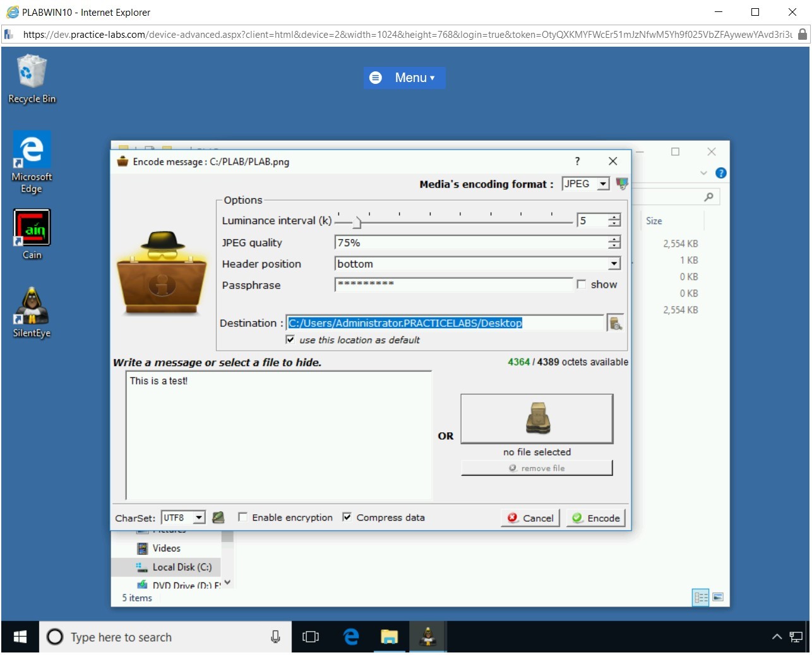Image resolution: width=812 pixels, height=655 pixels.
Task: Click the Luminance interval slider handle
Action: point(357,221)
